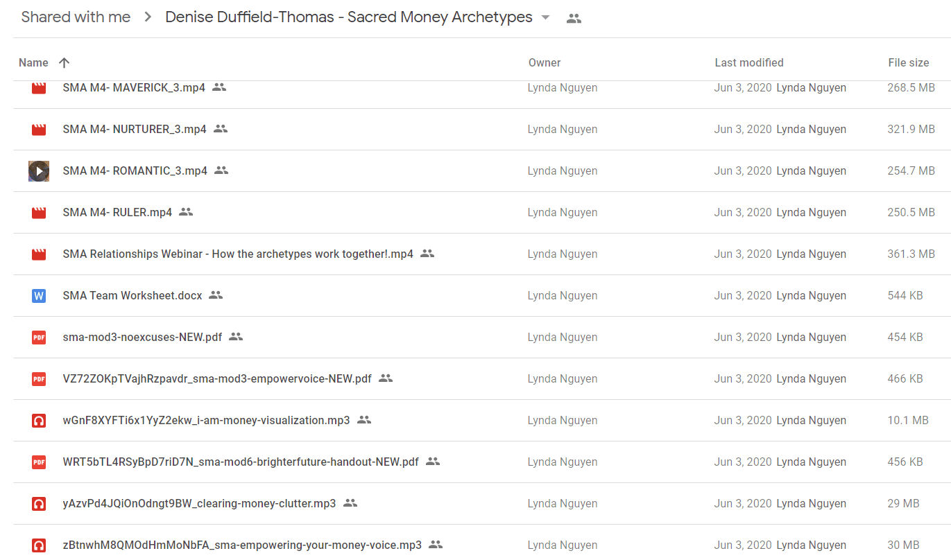Screen dimensions: 951x560
Task: Click the shared people icon next to MAVERICK_3.mp4
Action: (219, 87)
